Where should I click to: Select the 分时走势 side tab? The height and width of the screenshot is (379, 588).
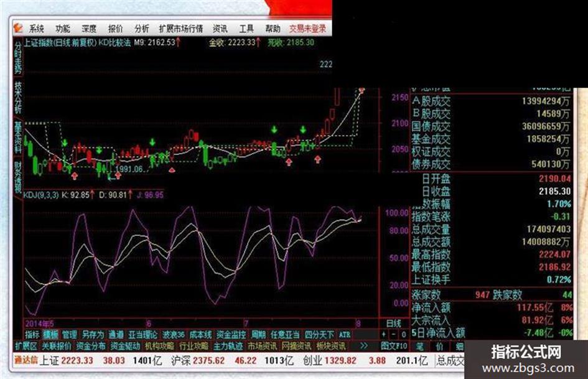pos(17,57)
